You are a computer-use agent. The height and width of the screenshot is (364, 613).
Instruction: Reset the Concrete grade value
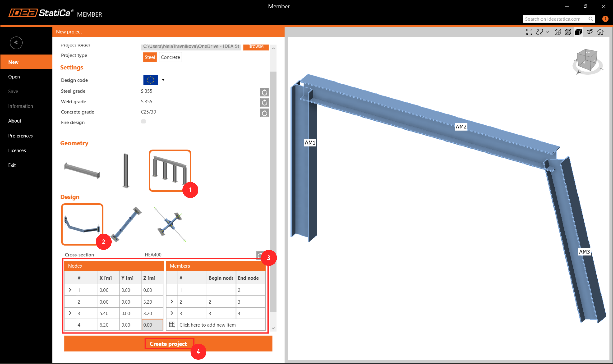click(x=264, y=113)
